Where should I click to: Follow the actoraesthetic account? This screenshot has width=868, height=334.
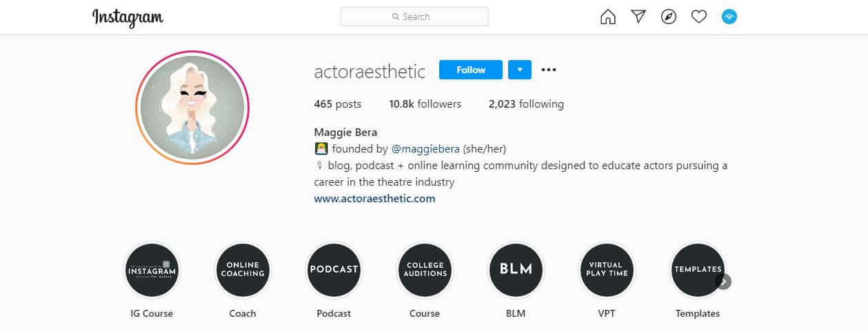[471, 70]
